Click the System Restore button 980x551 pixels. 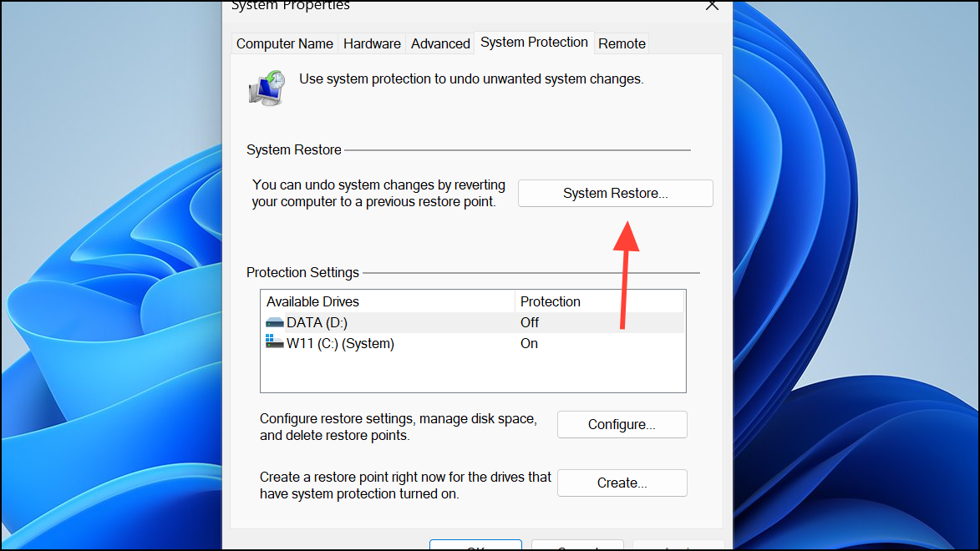pyautogui.click(x=615, y=193)
